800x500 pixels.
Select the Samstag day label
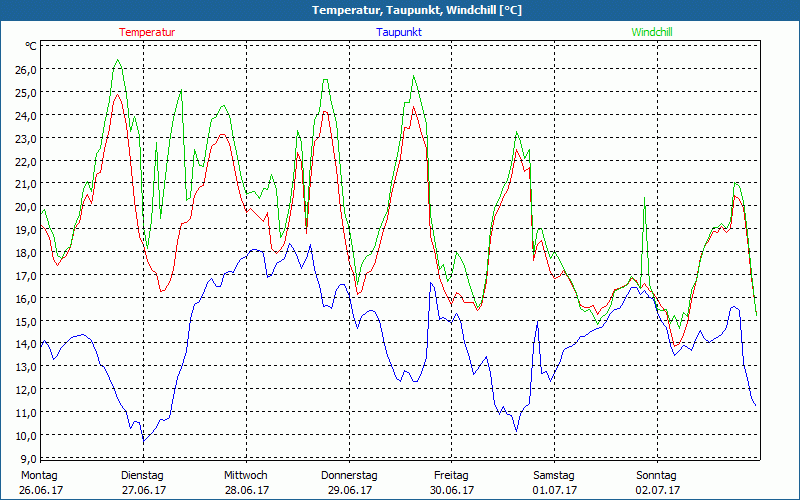[554, 475]
